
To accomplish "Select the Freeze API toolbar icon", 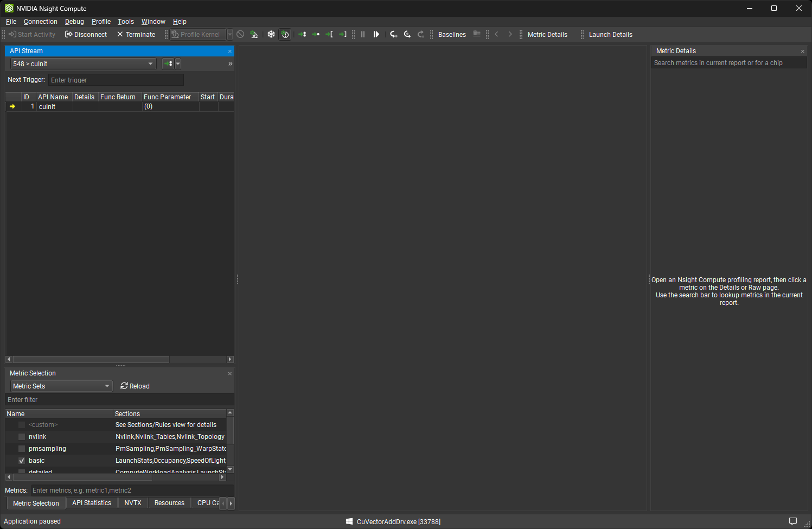I will 271,34.
